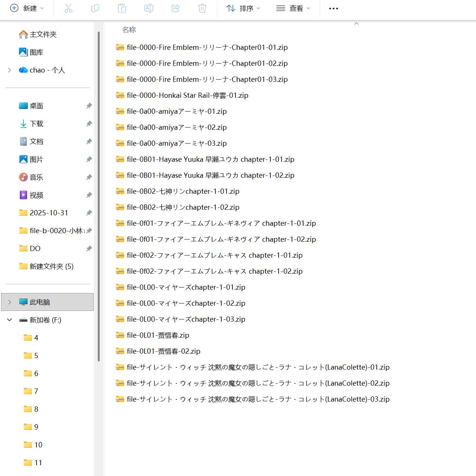
Task: Expand the chao - 个人 OneDrive node
Action: (x=10, y=70)
